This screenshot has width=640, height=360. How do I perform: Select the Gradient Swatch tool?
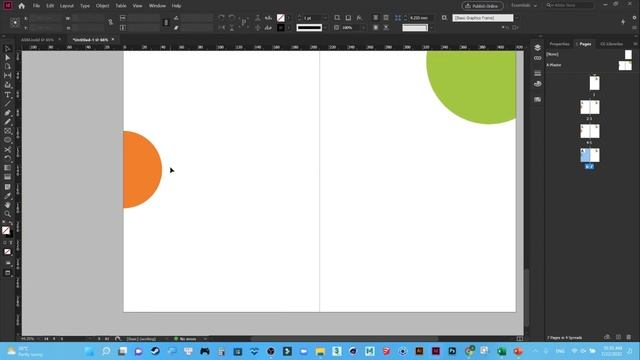pyautogui.click(x=7, y=168)
